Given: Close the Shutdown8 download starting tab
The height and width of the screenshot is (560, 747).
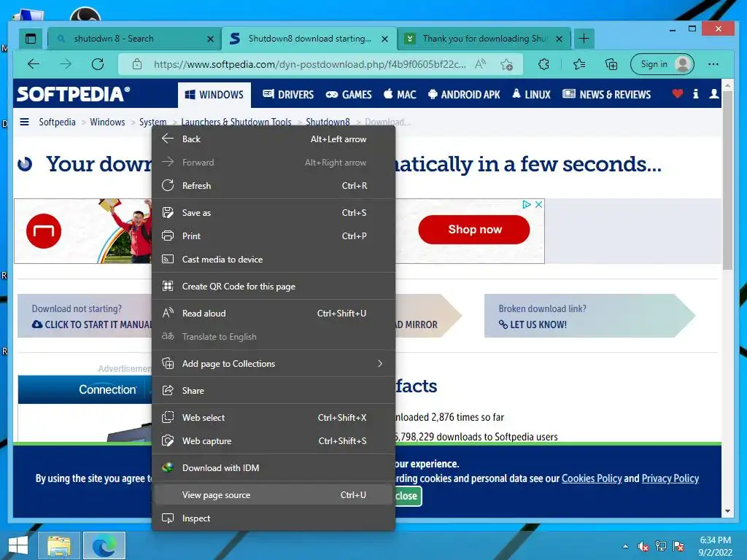Looking at the screenshot, I should pos(385,39).
